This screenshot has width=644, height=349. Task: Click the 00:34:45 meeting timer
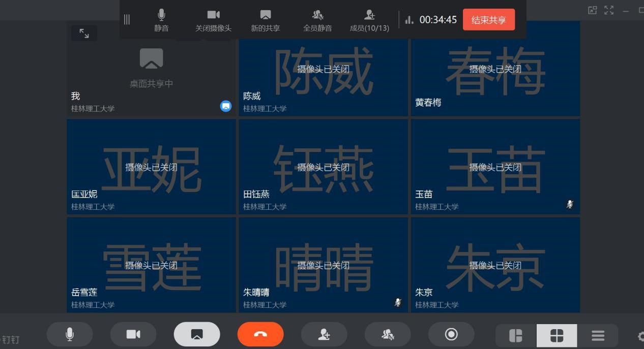tap(438, 20)
